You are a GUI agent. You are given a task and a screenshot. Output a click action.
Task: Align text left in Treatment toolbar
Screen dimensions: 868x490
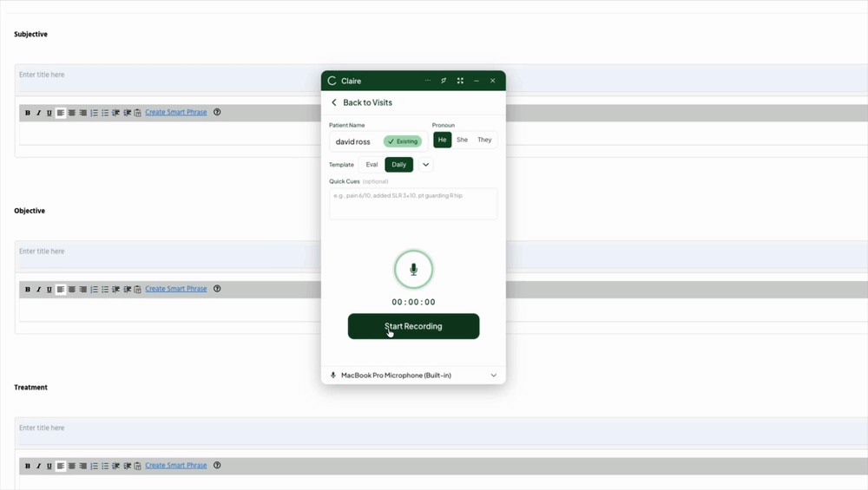(x=61, y=467)
